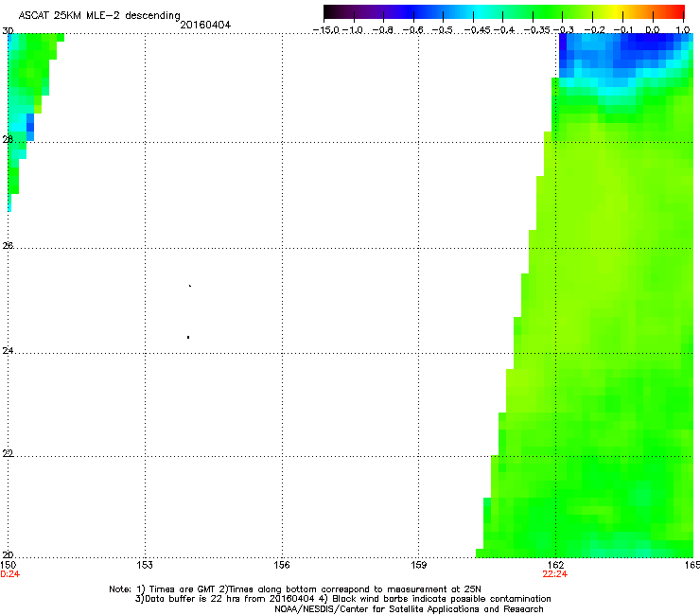Click the latitude label 24
This screenshot has height=615, width=700.
coord(8,351)
